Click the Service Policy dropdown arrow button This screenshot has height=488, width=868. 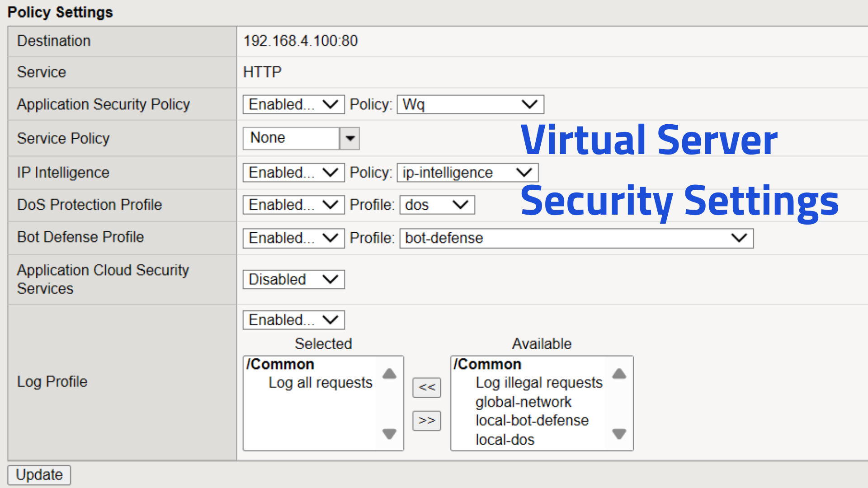point(350,138)
